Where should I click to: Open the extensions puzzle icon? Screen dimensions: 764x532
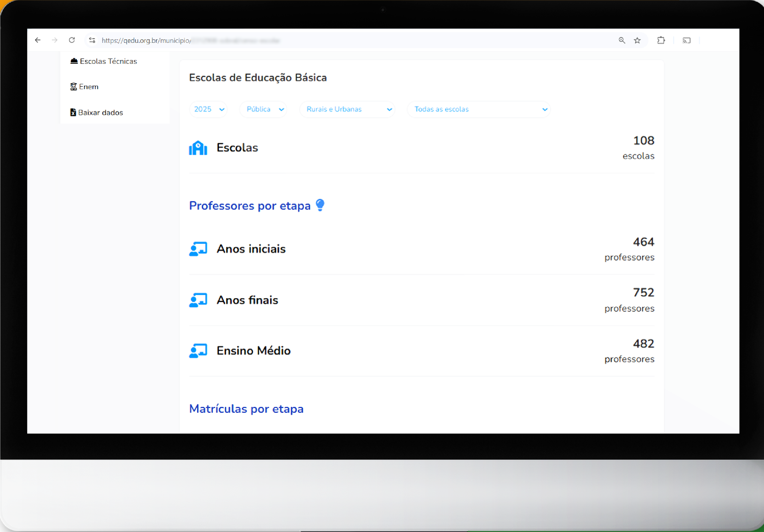(x=661, y=40)
